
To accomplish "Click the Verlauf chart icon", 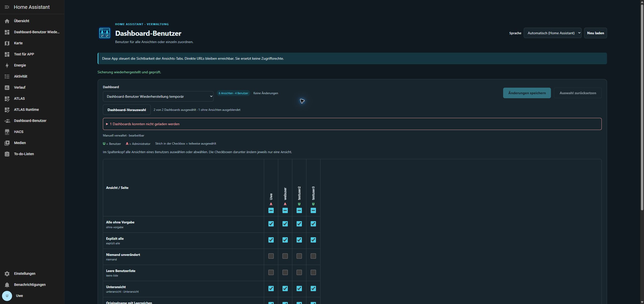I will 7,87.
